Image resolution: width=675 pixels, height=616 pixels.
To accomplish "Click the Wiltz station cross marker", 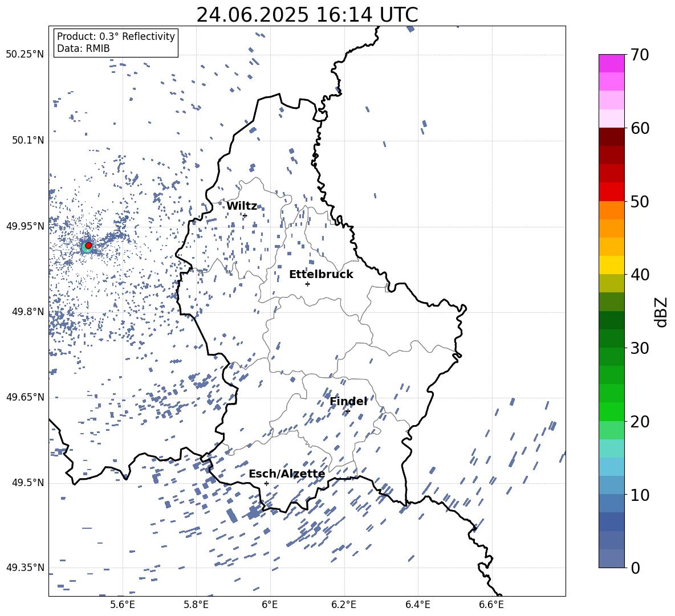I will [x=245, y=215].
